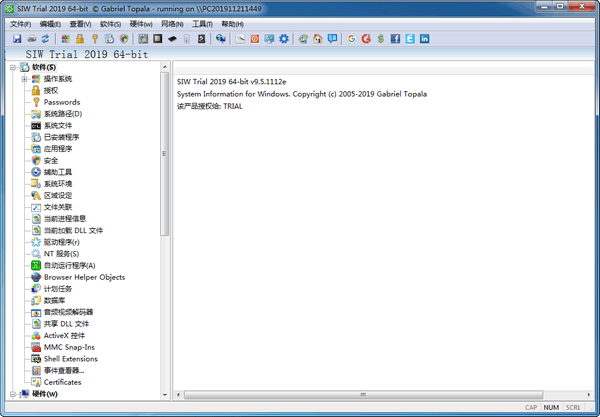Image resolution: width=600 pixels, height=417 pixels.
Task: Click the Save (floppy disk) toolbar icon
Action: [17, 38]
